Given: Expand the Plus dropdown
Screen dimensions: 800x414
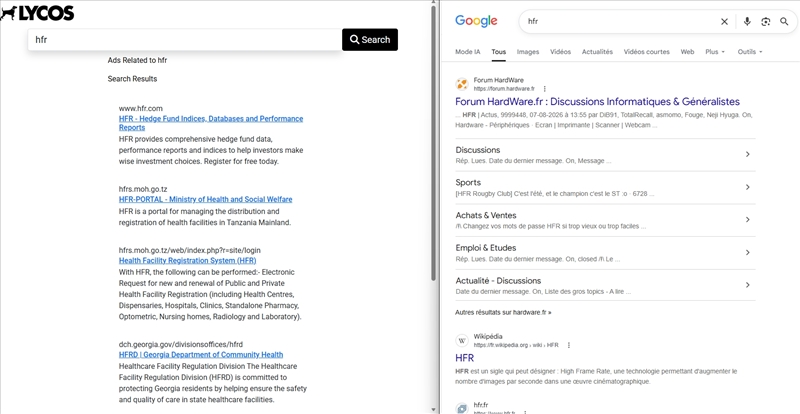Looking at the screenshot, I should click(715, 52).
